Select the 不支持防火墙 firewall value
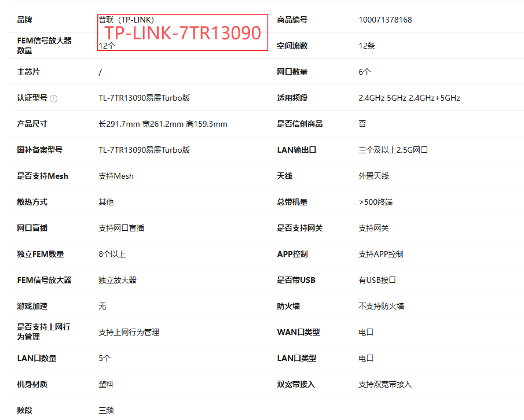Screen dimensions: 524x420 pyautogui.click(x=381, y=306)
